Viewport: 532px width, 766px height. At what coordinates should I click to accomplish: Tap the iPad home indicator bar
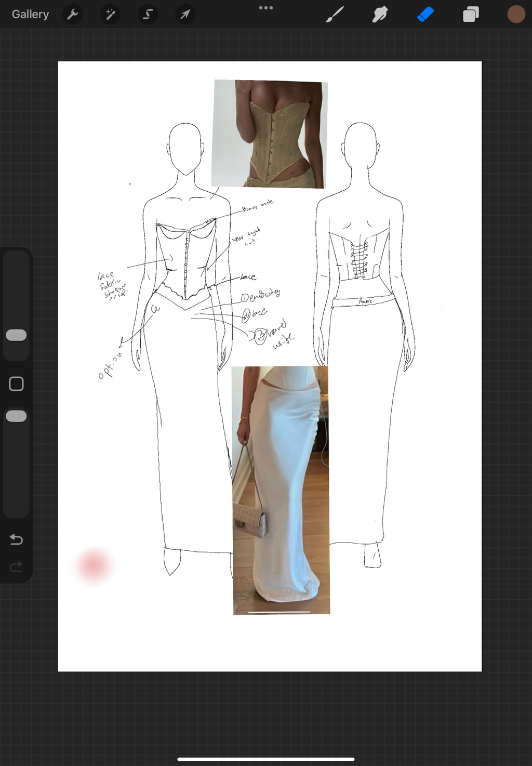(x=265, y=758)
